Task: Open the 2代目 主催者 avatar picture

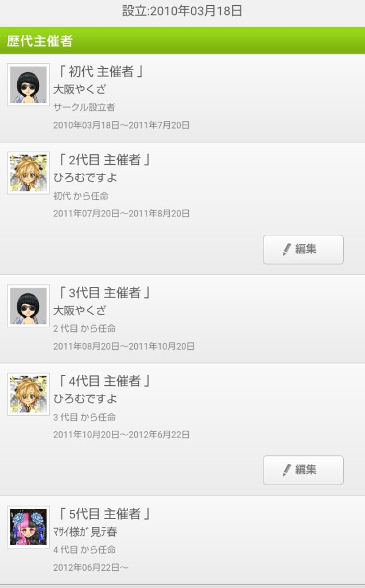Action: point(28,173)
